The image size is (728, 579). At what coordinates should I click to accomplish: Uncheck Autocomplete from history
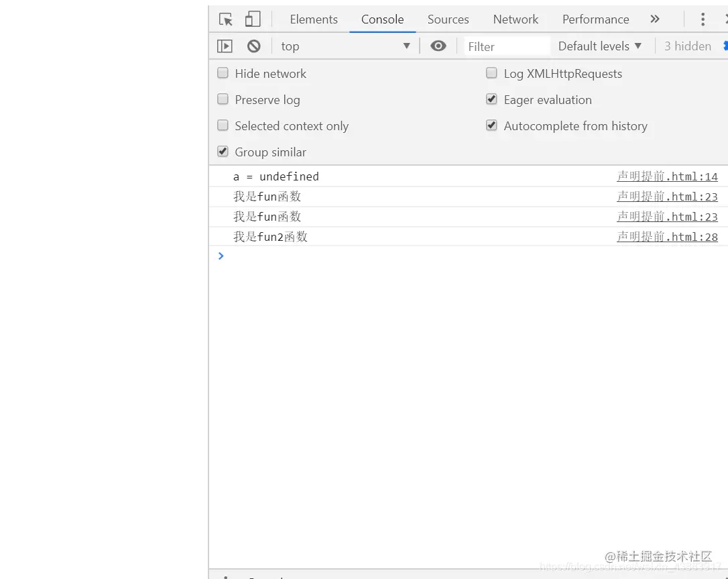point(491,125)
